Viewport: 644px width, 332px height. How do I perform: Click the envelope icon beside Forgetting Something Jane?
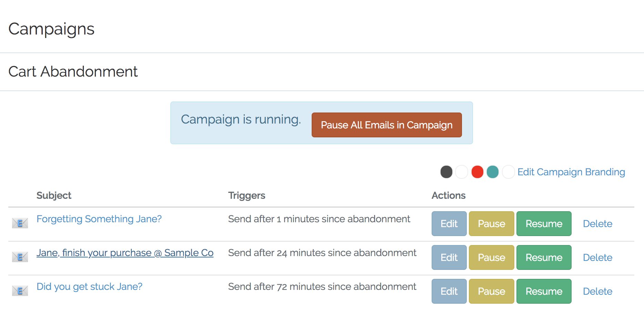pos(20,223)
